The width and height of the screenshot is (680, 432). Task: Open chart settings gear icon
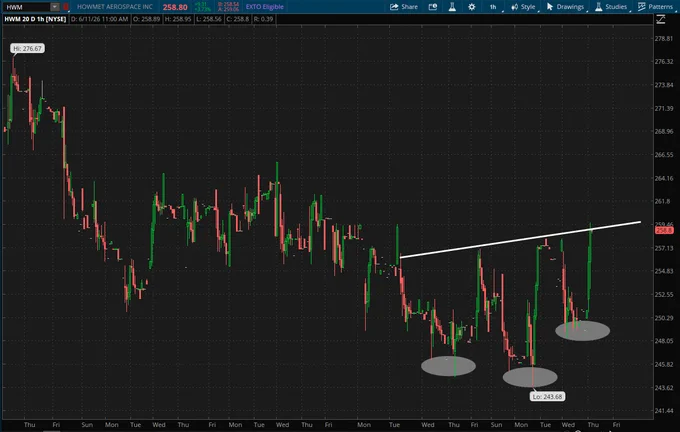pos(472,7)
